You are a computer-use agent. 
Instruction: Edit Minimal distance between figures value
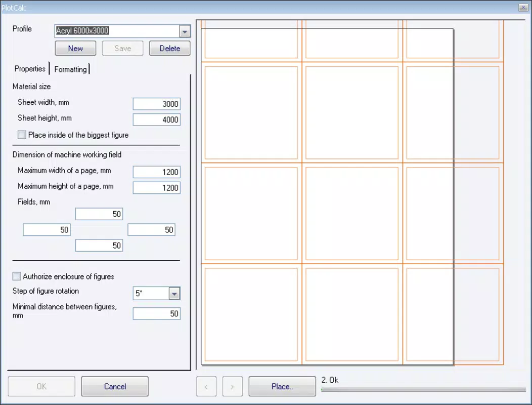[156, 313]
